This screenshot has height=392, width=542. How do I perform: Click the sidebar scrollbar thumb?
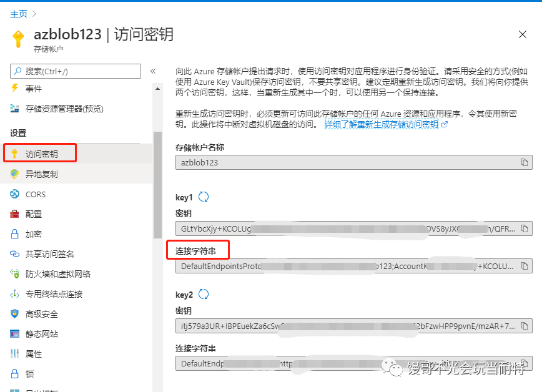(157, 185)
